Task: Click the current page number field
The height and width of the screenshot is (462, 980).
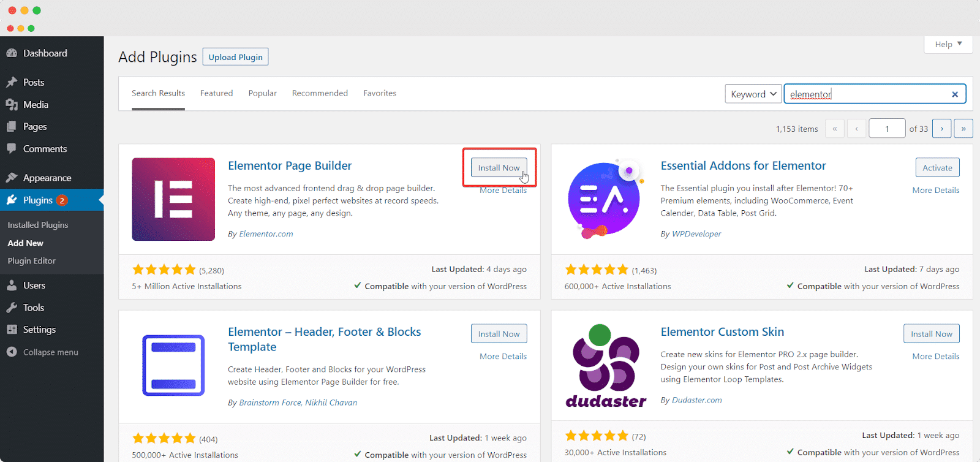Action: tap(887, 129)
